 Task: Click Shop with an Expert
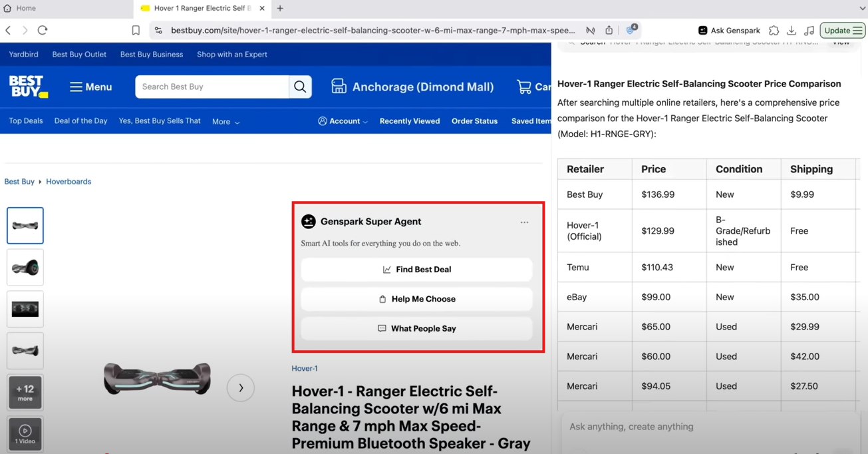(x=232, y=55)
